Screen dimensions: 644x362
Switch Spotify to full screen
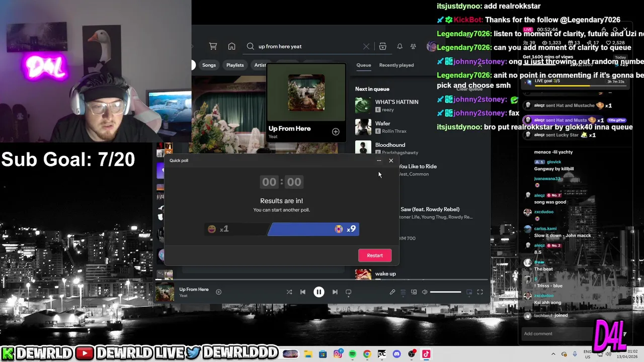[x=480, y=292]
